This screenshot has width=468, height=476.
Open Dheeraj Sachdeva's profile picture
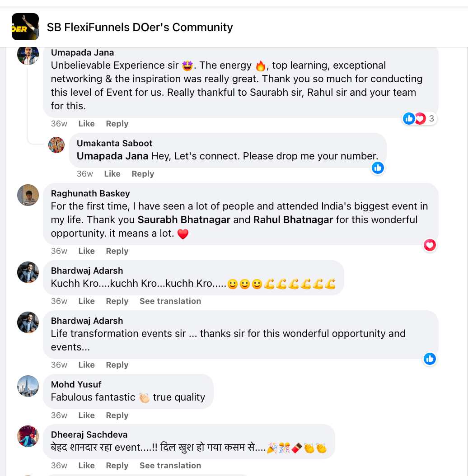pos(28,436)
